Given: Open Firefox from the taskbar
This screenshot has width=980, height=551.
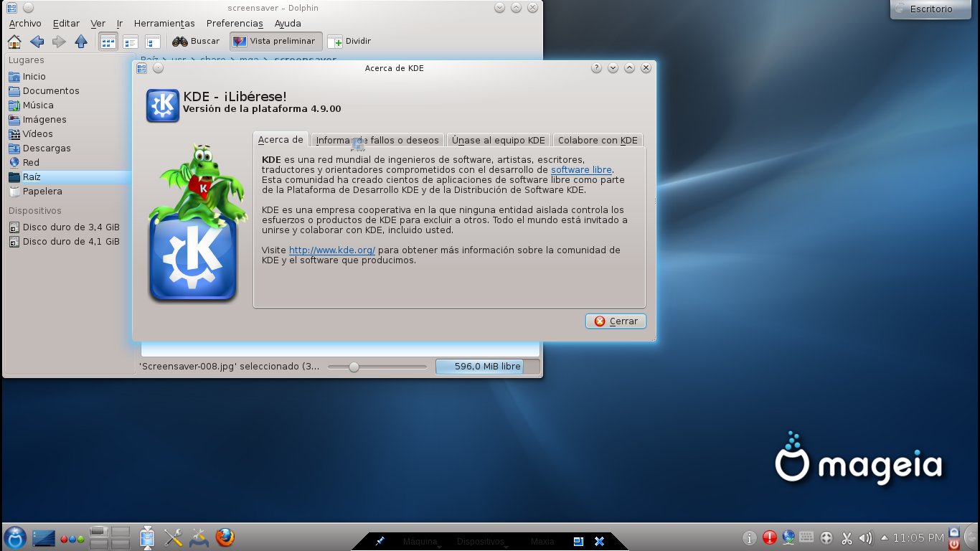Looking at the screenshot, I should pos(225,537).
